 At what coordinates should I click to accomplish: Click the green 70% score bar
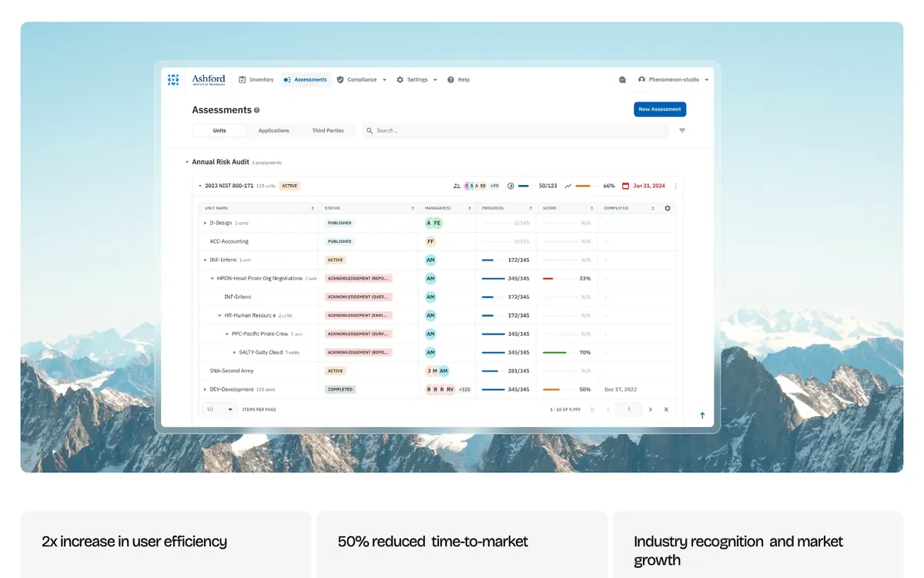[554, 352]
